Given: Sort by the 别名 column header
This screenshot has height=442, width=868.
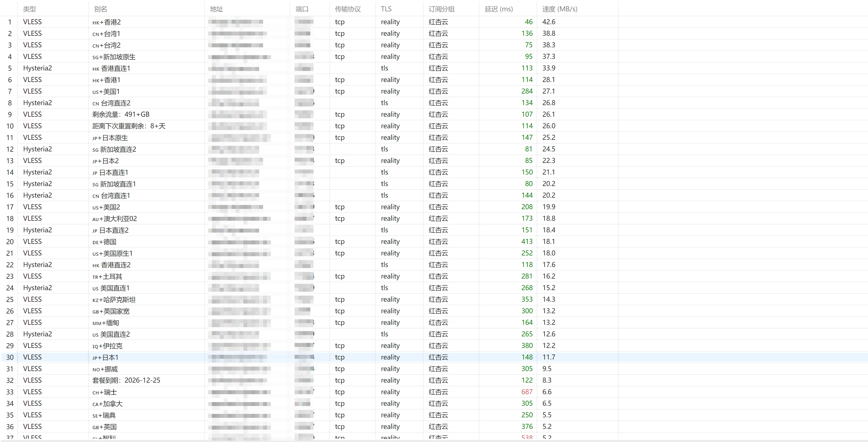Looking at the screenshot, I should coord(100,9).
